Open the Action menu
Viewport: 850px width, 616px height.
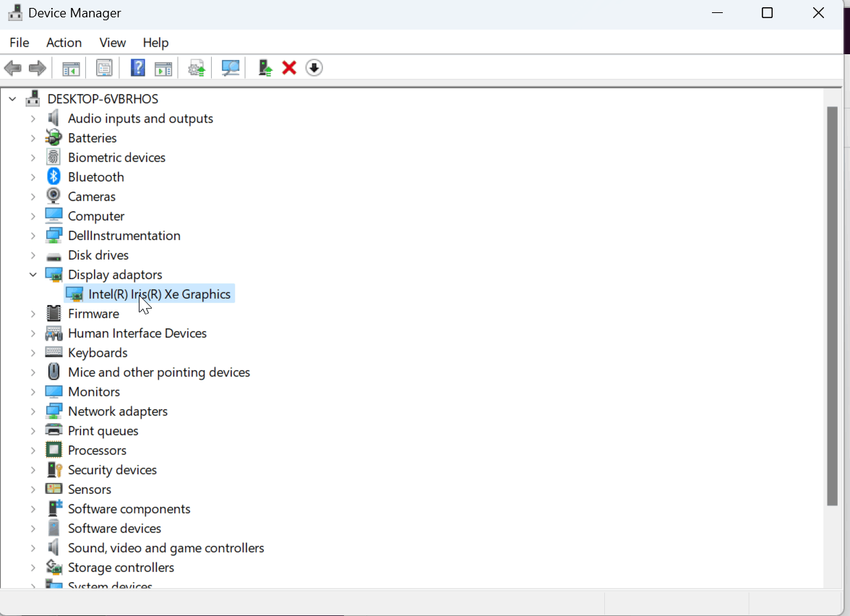64,42
